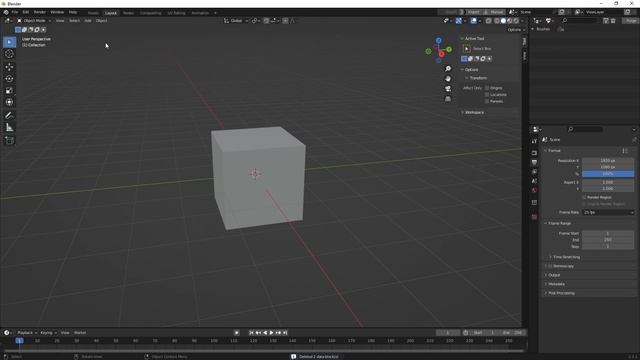640x360 pixels.
Task: Expand the Workspace panel
Action: (x=474, y=112)
